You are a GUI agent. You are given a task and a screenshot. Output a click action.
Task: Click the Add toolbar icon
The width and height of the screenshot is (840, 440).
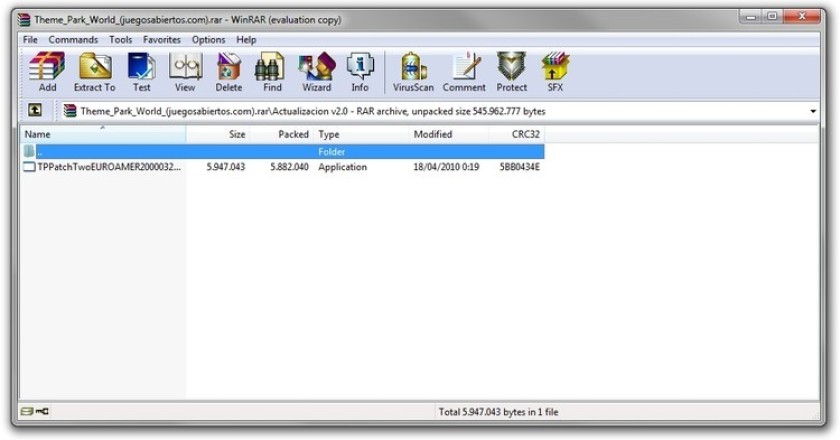(x=47, y=72)
